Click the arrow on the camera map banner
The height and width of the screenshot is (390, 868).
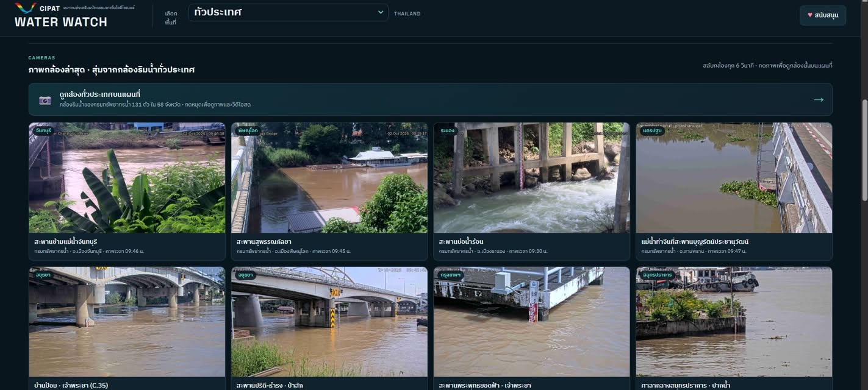tap(819, 99)
